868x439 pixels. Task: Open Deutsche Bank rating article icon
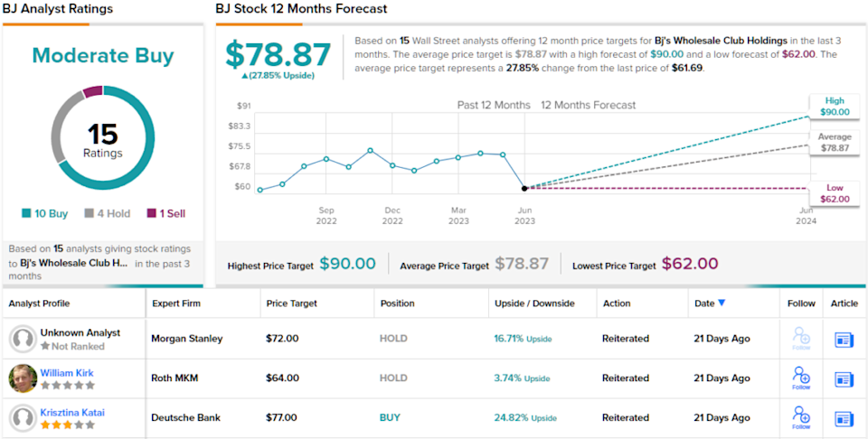click(x=844, y=418)
